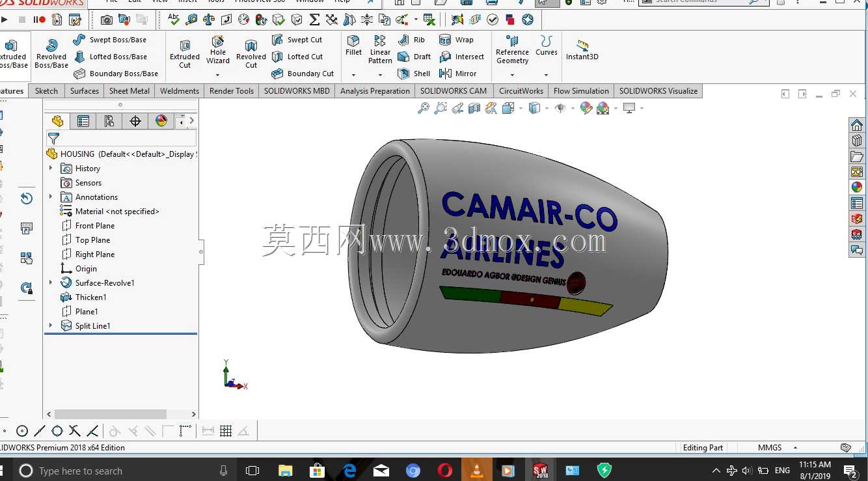Select the Mirror feature tool
This screenshot has height=481, width=868.
click(x=458, y=74)
